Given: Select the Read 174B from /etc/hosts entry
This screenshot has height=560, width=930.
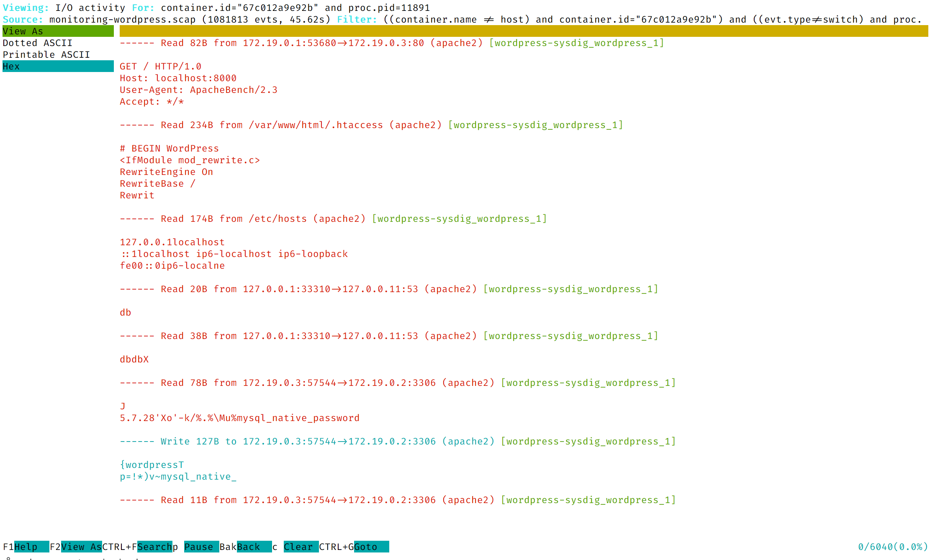Looking at the screenshot, I should click(x=333, y=218).
